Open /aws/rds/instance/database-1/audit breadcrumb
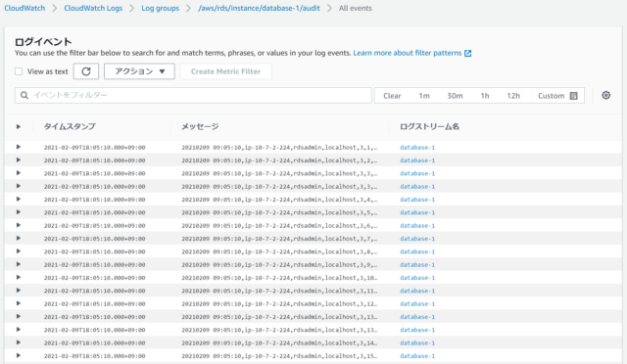627x364 pixels. pyautogui.click(x=259, y=8)
